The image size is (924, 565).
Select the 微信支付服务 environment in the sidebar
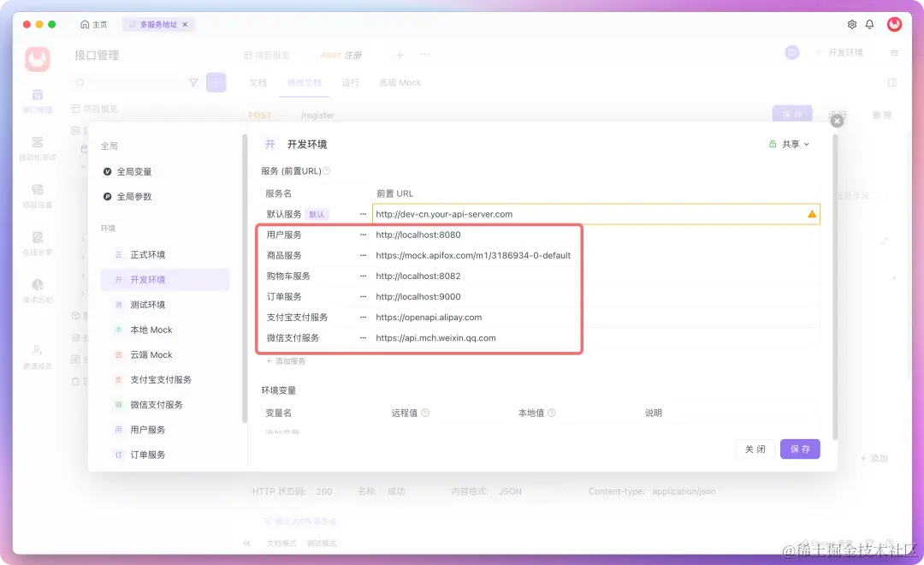[x=165, y=405]
